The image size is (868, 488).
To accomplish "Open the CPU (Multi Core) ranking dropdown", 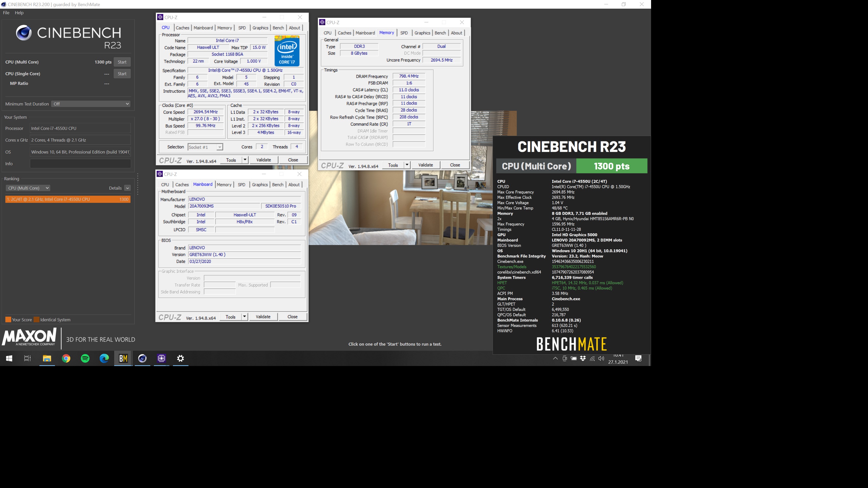I will pyautogui.click(x=28, y=188).
